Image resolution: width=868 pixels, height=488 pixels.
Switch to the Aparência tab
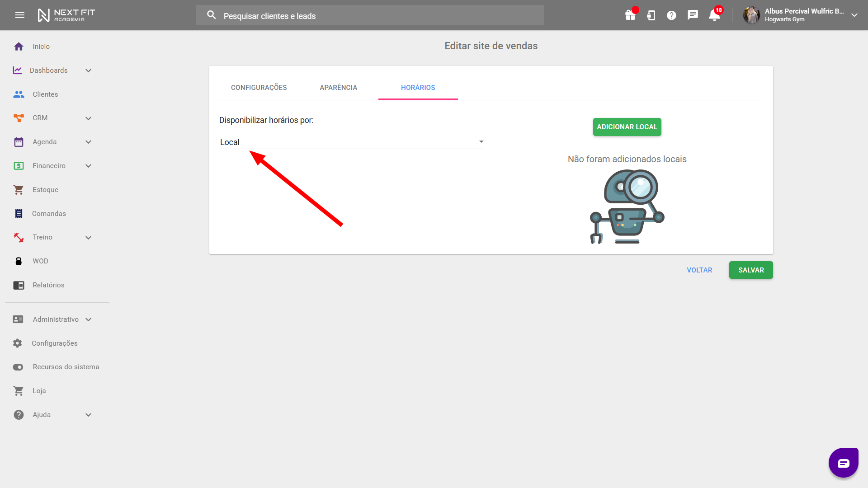click(338, 88)
